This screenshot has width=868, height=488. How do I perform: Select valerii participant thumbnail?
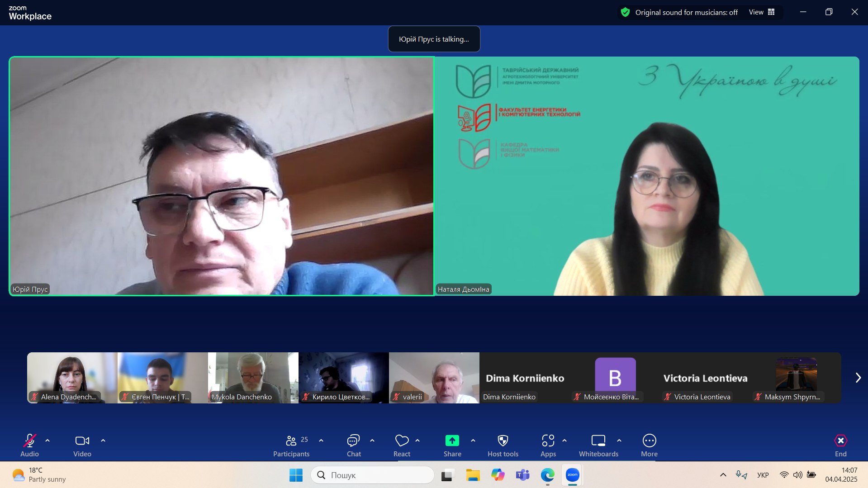pos(434,378)
